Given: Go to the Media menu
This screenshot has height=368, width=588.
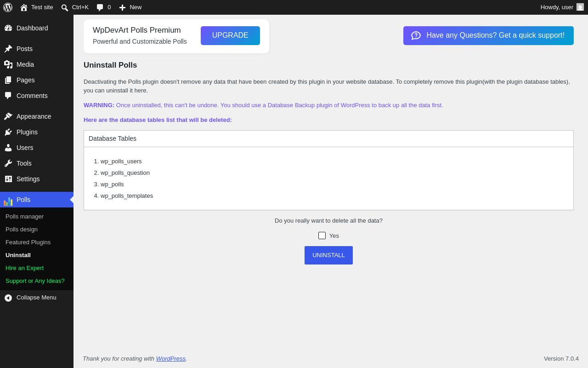Looking at the screenshot, I should pos(37,64).
